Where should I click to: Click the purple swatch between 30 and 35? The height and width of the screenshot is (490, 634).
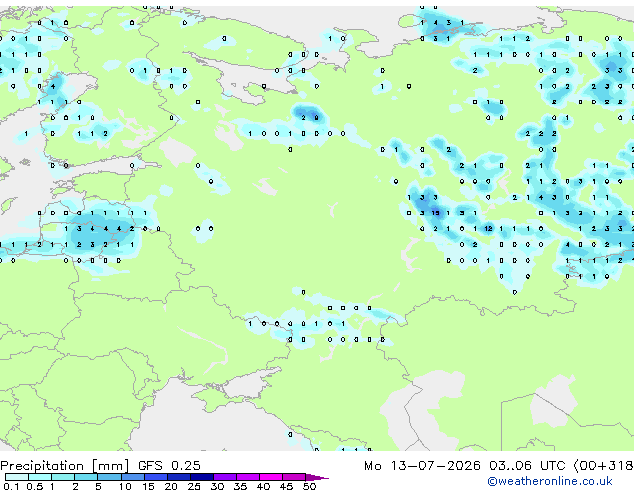point(225,477)
